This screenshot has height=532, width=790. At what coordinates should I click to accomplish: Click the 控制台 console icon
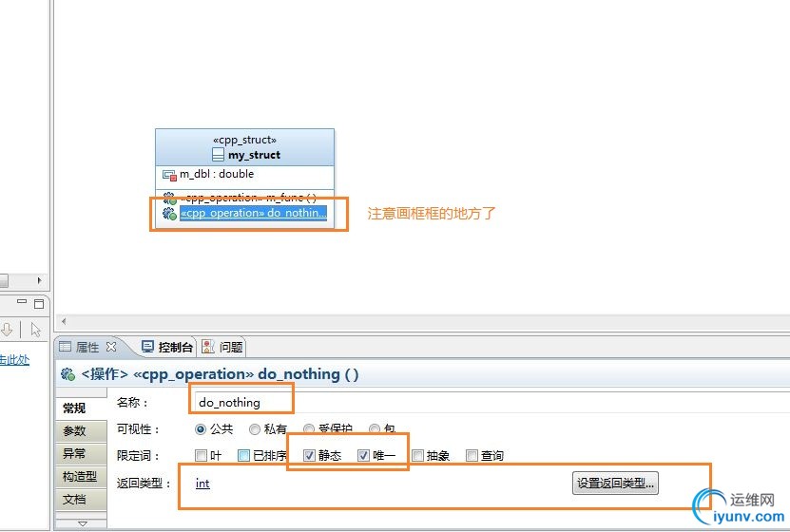pos(147,347)
